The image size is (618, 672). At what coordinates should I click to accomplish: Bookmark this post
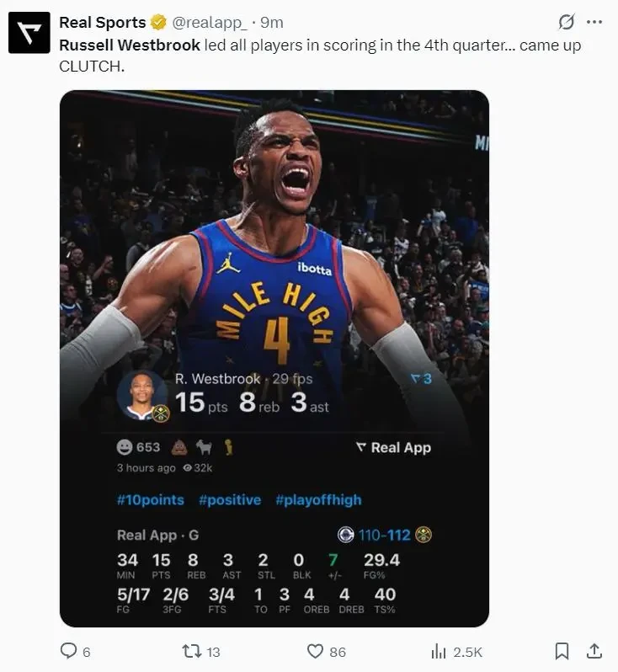pyautogui.click(x=562, y=651)
